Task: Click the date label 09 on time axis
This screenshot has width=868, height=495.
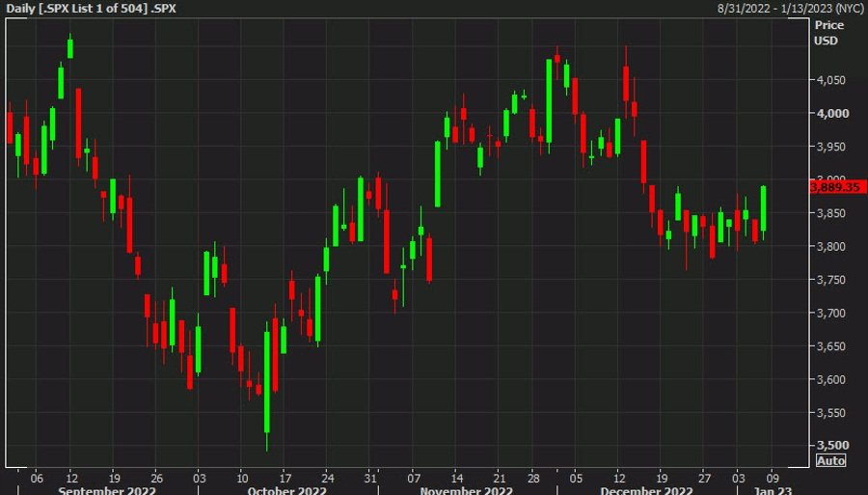Action: 773,476
